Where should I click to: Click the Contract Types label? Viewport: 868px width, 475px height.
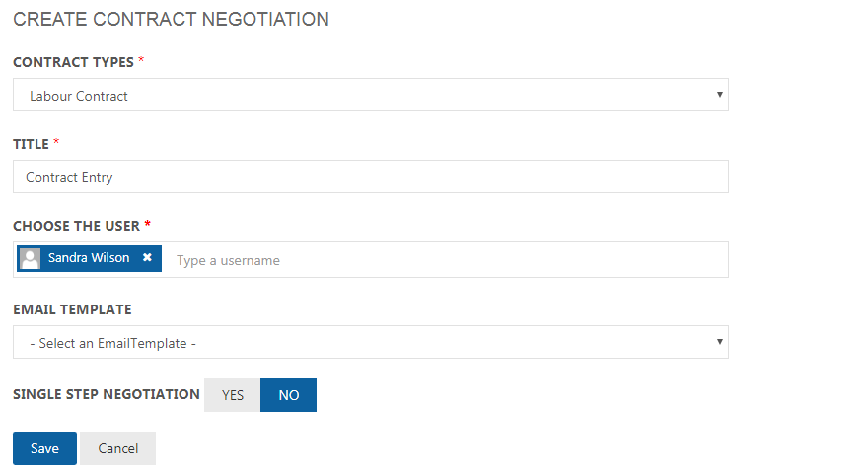tap(74, 62)
